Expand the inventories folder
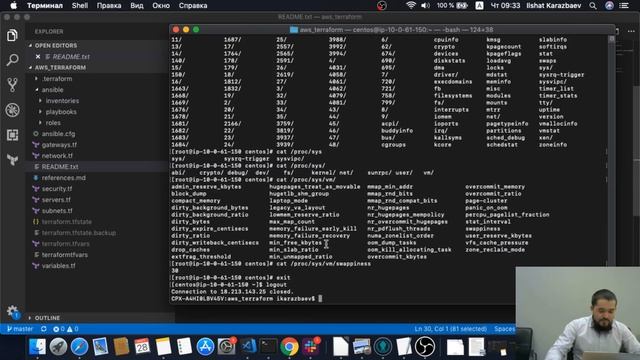Viewport: 640px width, 360px height. click(x=62, y=100)
